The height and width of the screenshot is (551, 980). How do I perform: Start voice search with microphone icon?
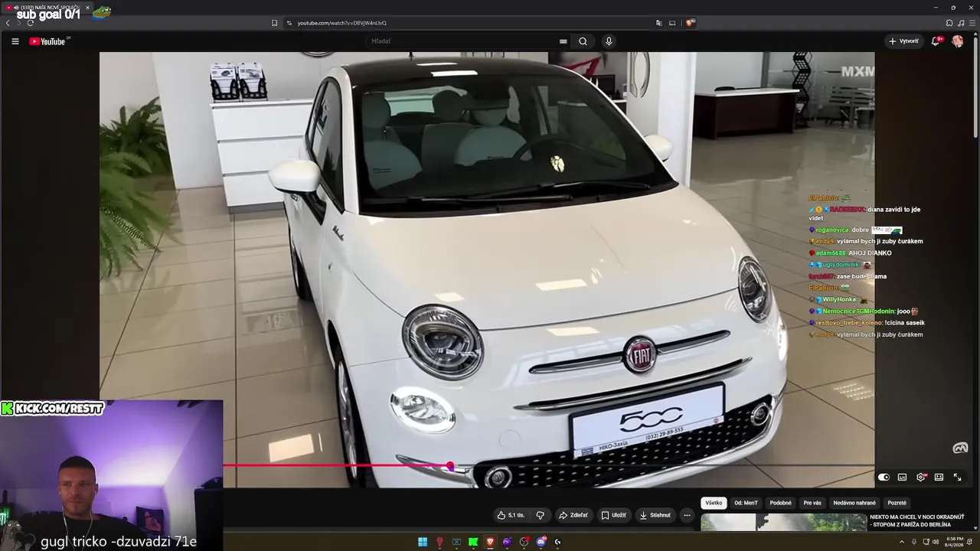click(609, 41)
